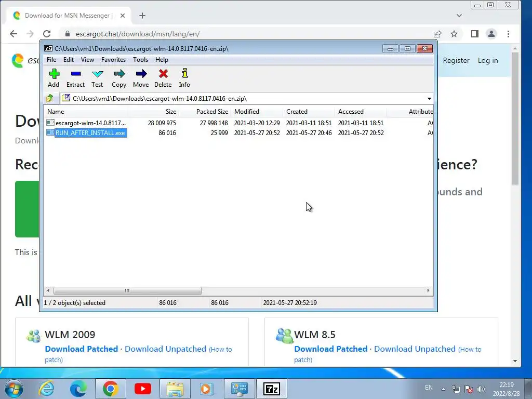
Task: Sort by the Packed Size column
Action: (x=205, y=112)
